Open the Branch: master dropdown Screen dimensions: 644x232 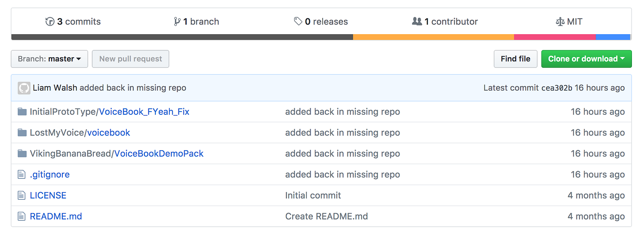point(50,59)
